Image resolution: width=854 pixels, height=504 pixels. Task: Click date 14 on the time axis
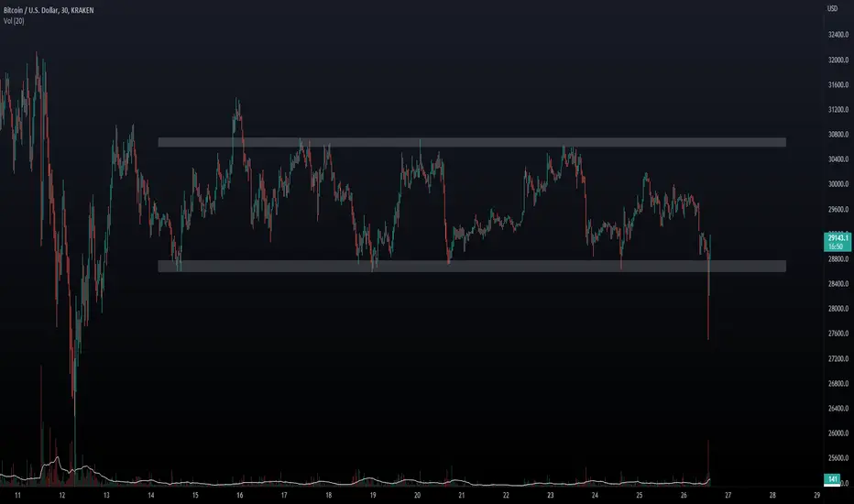[x=151, y=495]
